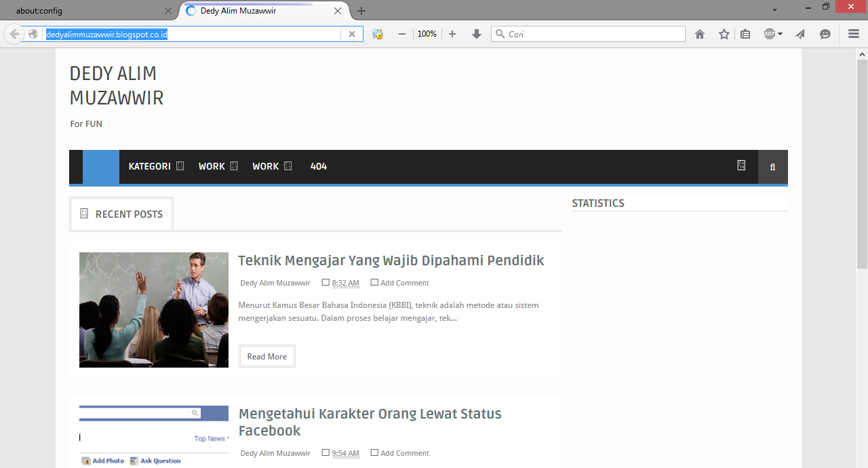Open the Facebook status post thumbnail

click(154, 436)
